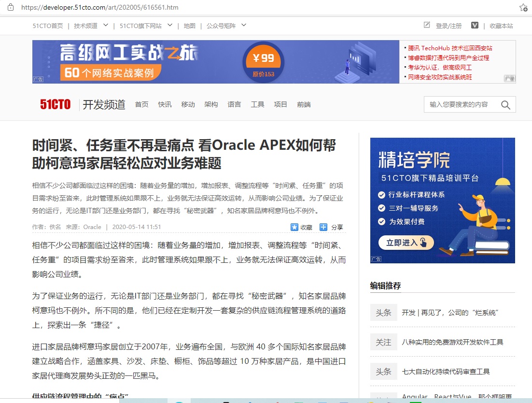The image size is (532, 403).
Task: Open the 项目 nav tab
Action: point(280,104)
